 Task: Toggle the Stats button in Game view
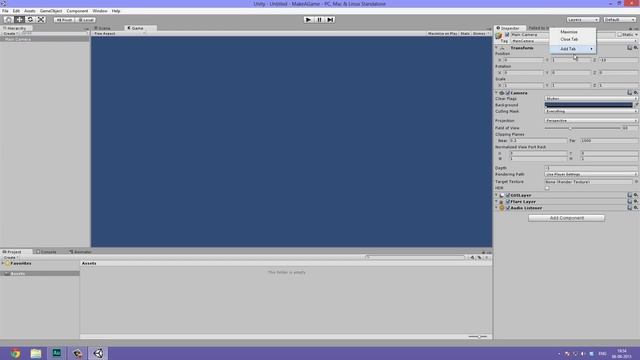(x=465, y=33)
